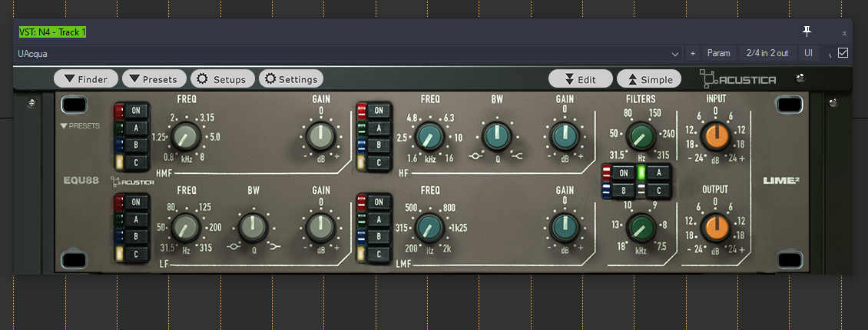Expand the small PRESETS menu on faceplate
868x330 pixels.
80,126
